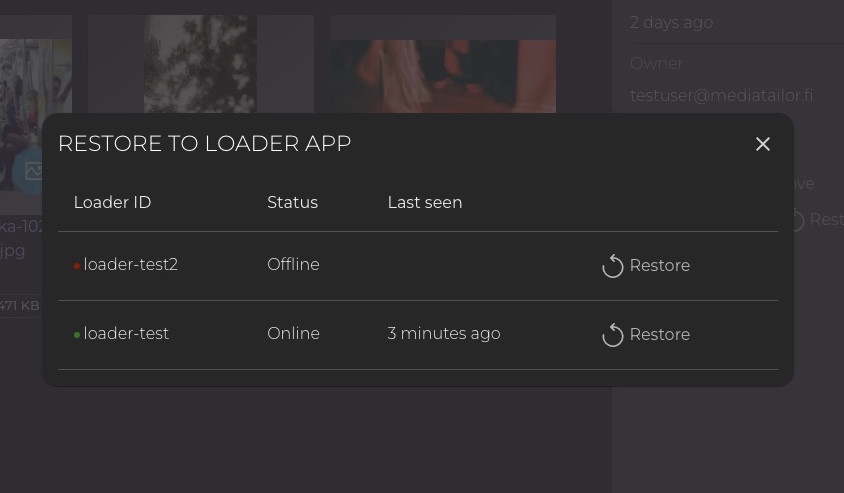Click the green online dot beside loader-test
The width and height of the screenshot is (844, 493).
[77, 335]
